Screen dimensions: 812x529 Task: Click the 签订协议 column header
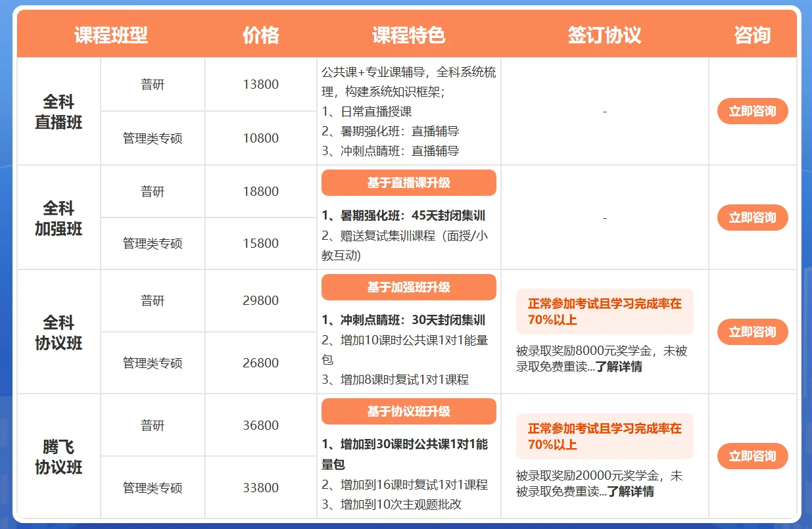tap(604, 35)
